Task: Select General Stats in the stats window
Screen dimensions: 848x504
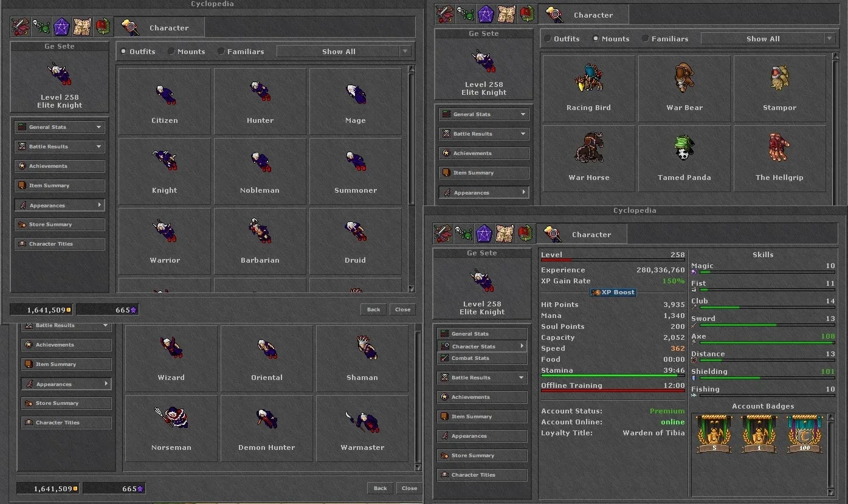Action: pos(482,334)
